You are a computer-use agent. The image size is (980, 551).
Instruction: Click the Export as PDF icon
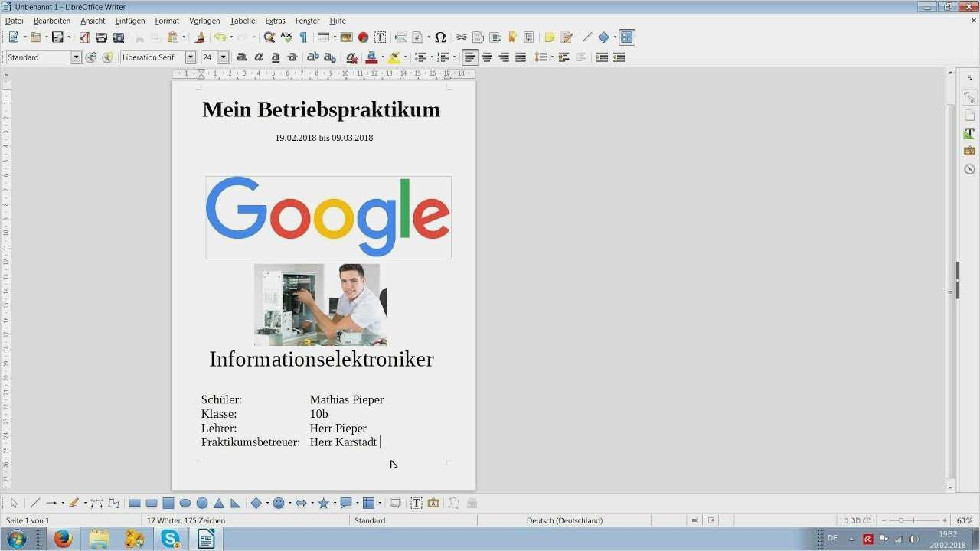pos(84,37)
